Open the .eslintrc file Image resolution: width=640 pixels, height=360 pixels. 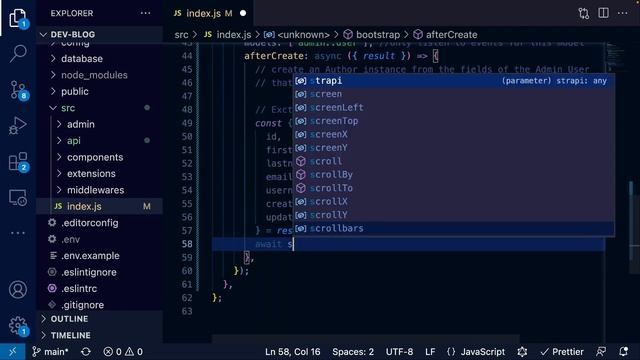click(100, 288)
